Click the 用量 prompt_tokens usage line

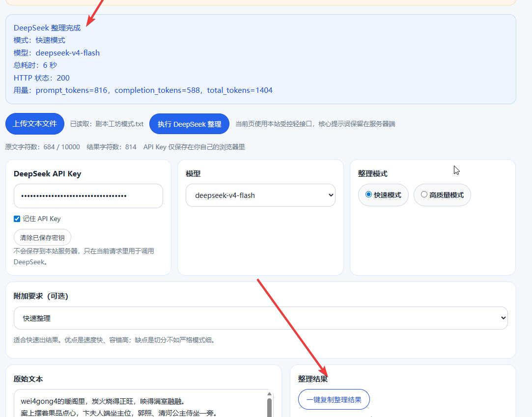(143, 90)
